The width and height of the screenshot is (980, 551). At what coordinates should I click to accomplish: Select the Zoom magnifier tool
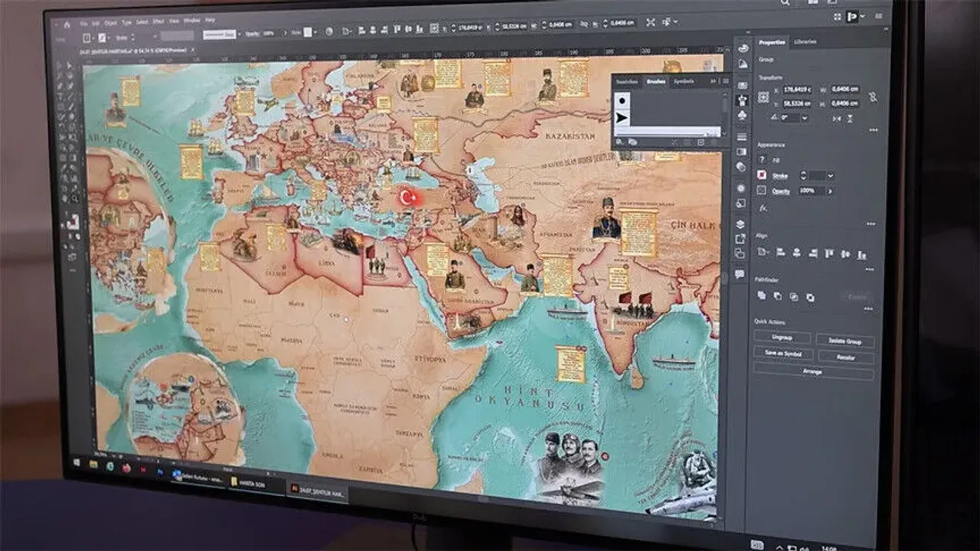coord(75,199)
